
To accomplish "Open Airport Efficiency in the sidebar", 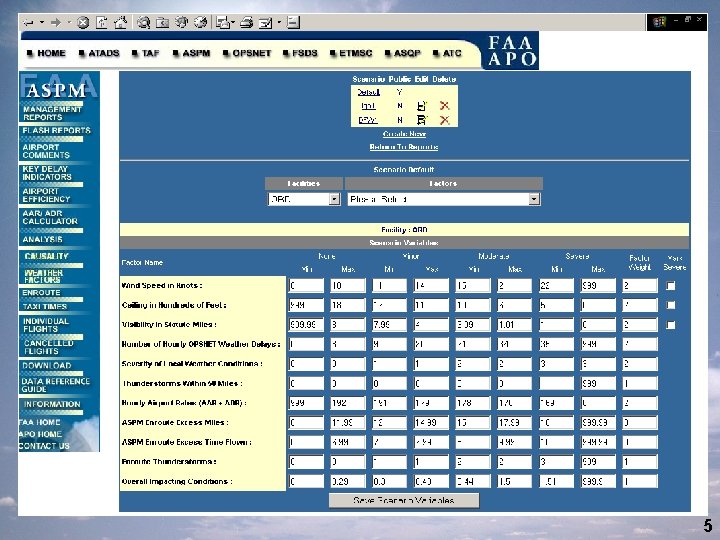I will (x=46, y=195).
